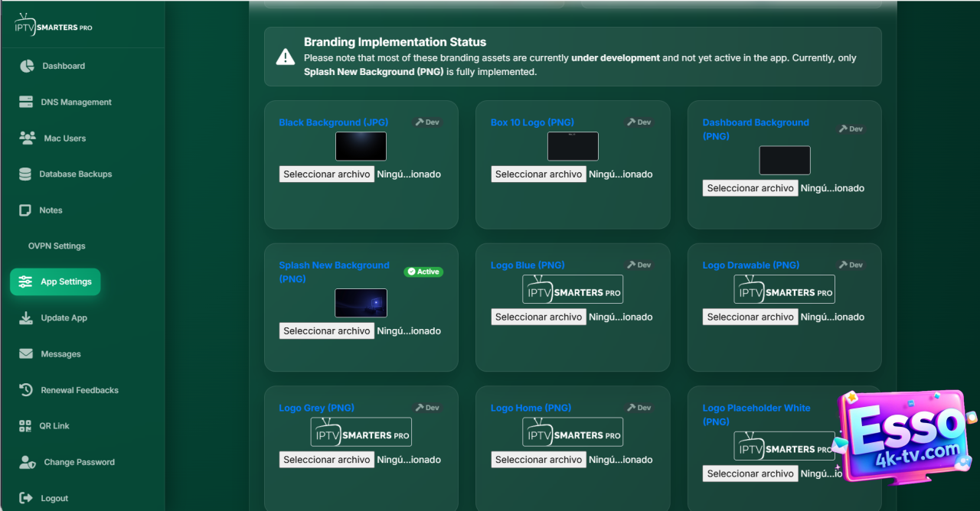Click the Database Backups stack icon
The width and height of the screenshot is (980, 511).
tap(25, 174)
